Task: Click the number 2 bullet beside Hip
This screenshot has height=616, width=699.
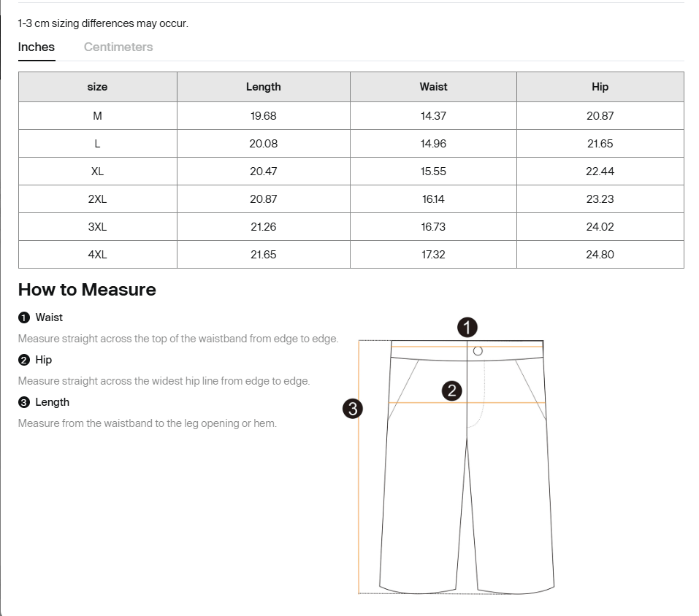Action: pos(24,360)
